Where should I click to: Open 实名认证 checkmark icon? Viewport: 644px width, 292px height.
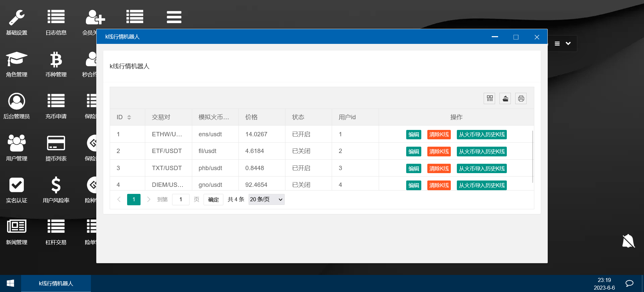tap(16, 185)
